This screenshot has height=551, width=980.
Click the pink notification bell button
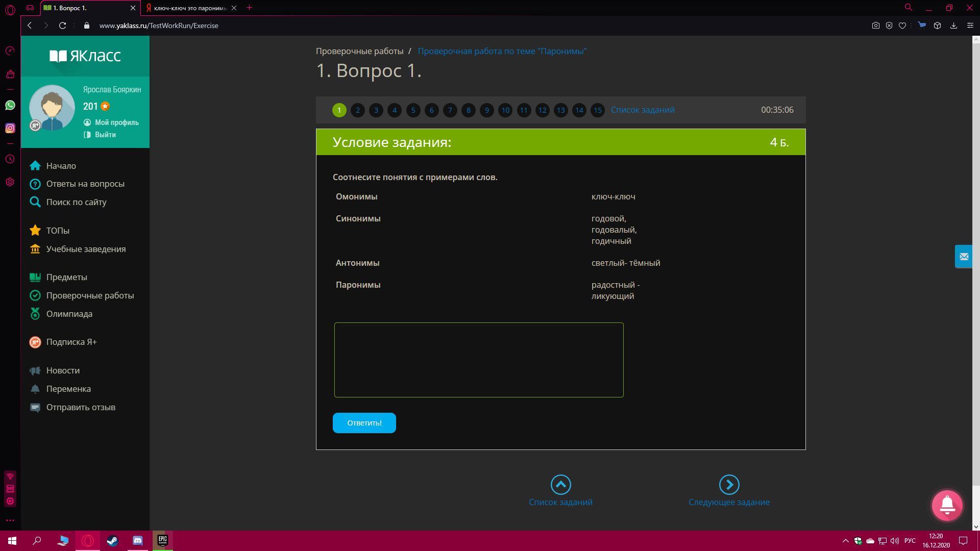click(947, 505)
